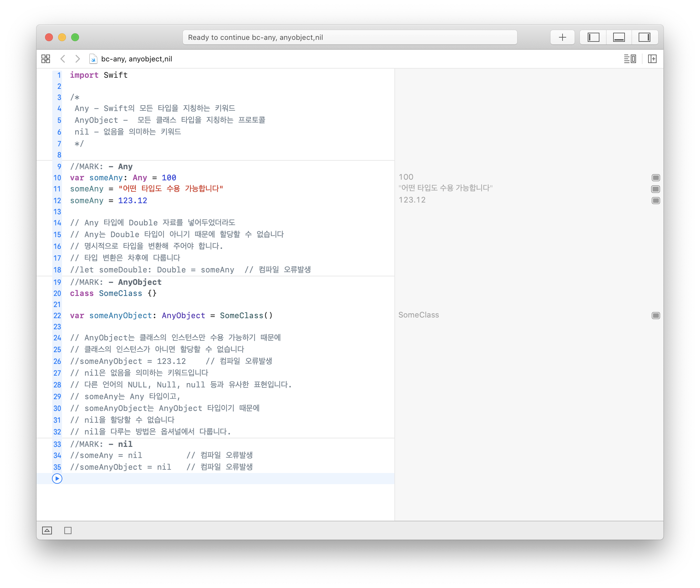700x588 pixels.
Task: Open the related items grid menu
Action: 46,59
